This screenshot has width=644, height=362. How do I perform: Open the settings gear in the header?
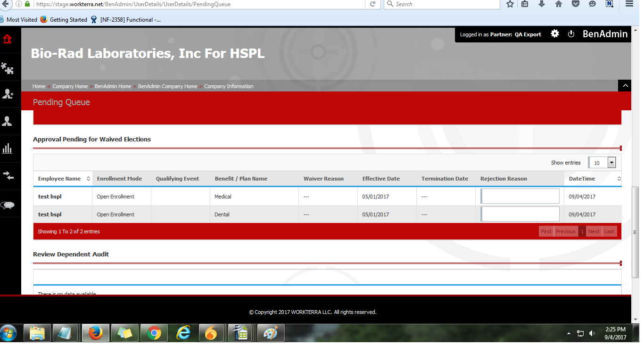pyautogui.click(x=555, y=34)
